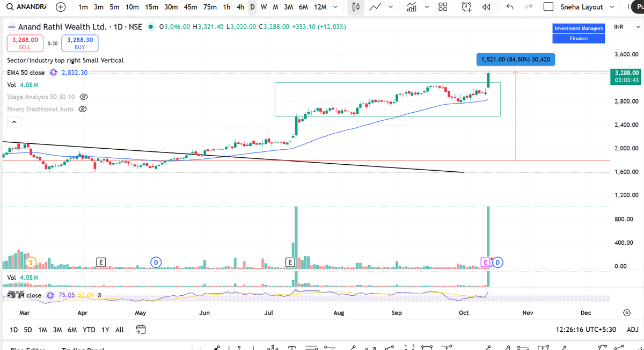Open the multi-chart layout grid icon
Screen dimensions: 644x350
click(442, 7)
